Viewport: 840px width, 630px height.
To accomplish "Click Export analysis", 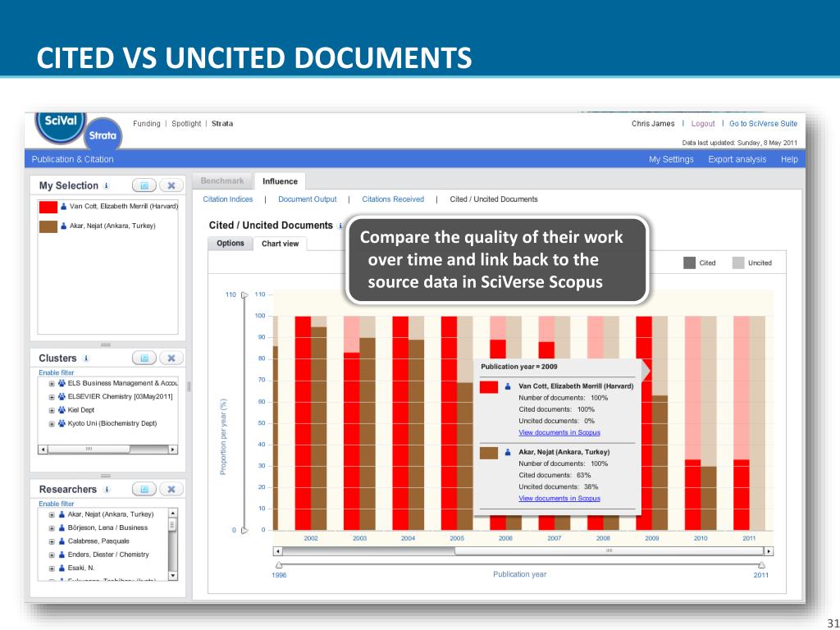I will tap(737, 159).
